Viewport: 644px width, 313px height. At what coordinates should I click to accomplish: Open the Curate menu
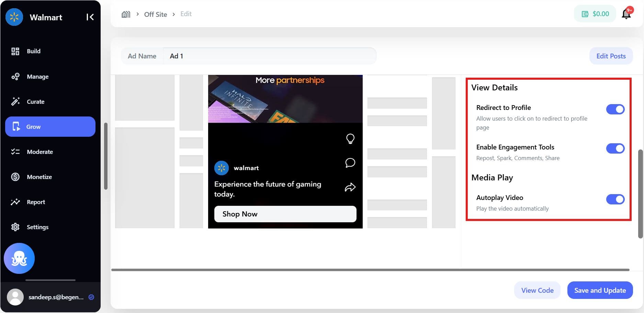(50, 102)
